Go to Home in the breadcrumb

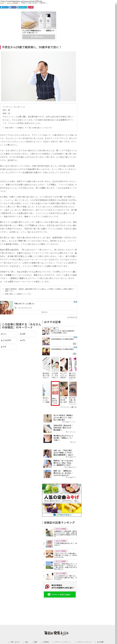click(x=2, y=3)
